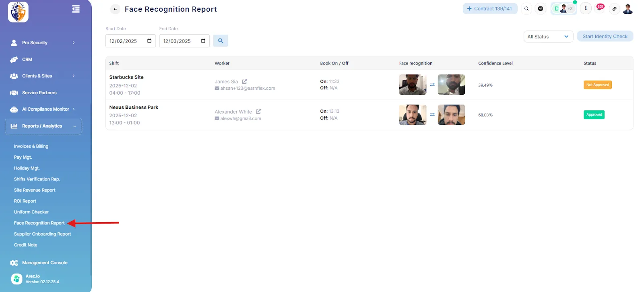View James Sia's first face thumbnail
The image size is (644, 292).
(x=413, y=85)
